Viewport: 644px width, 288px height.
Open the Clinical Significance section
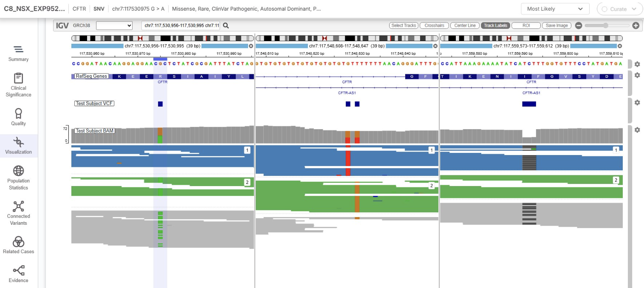tap(18, 85)
